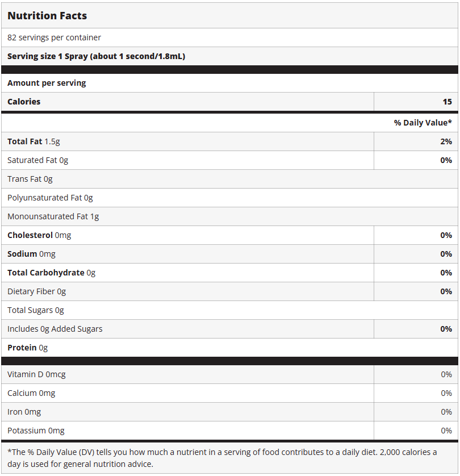
Task: Click the Saturated Fat 0g row label
Action: pyautogui.click(x=37, y=160)
